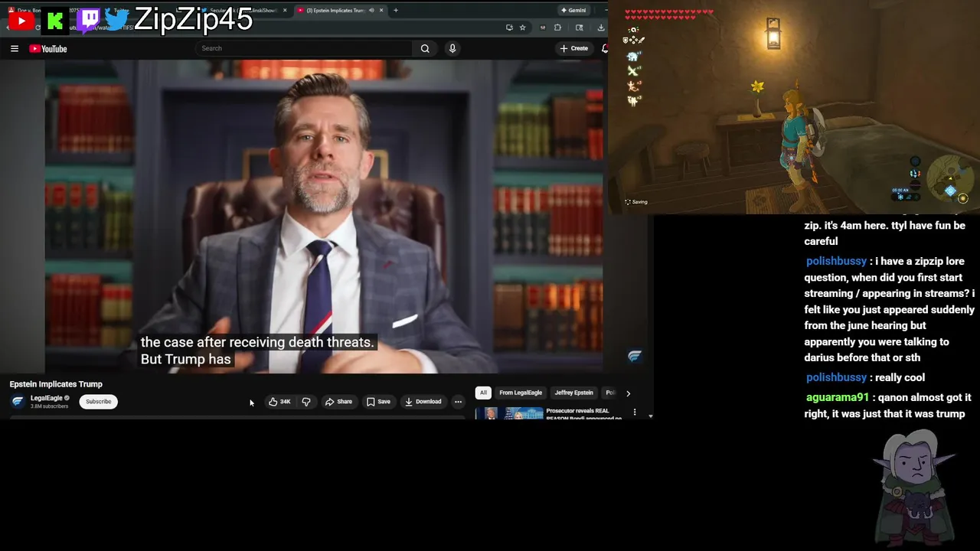The image size is (980, 551).
Task: Share the video
Action: pyautogui.click(x=338, y=402)
